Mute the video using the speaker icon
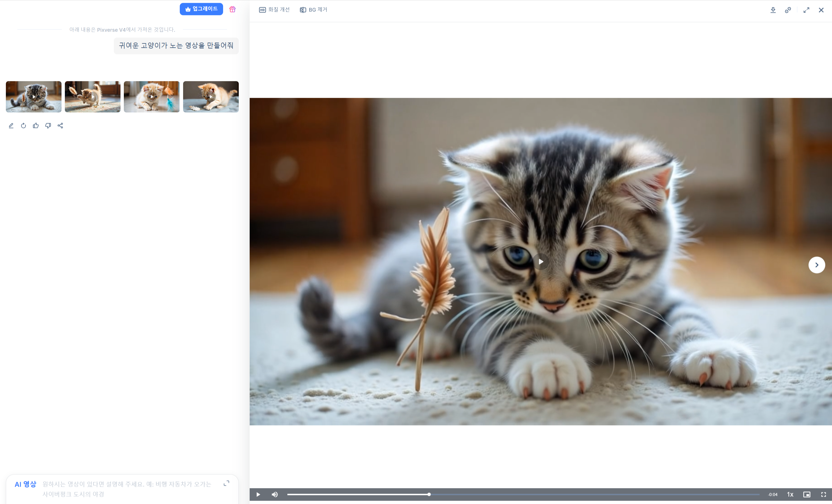 [275, 494]
